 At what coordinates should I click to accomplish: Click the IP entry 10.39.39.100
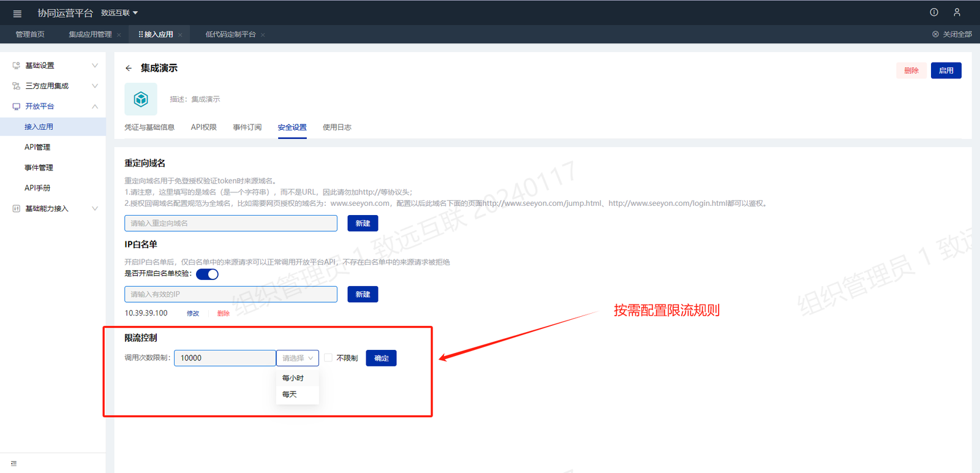tap(146, 313)
